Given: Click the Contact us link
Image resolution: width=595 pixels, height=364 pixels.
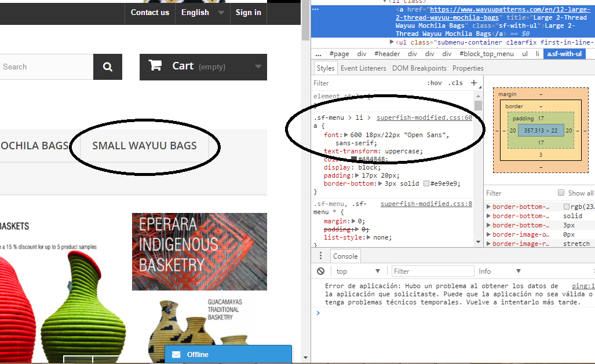Looking at the screenshot, I should tap(150, 13).
